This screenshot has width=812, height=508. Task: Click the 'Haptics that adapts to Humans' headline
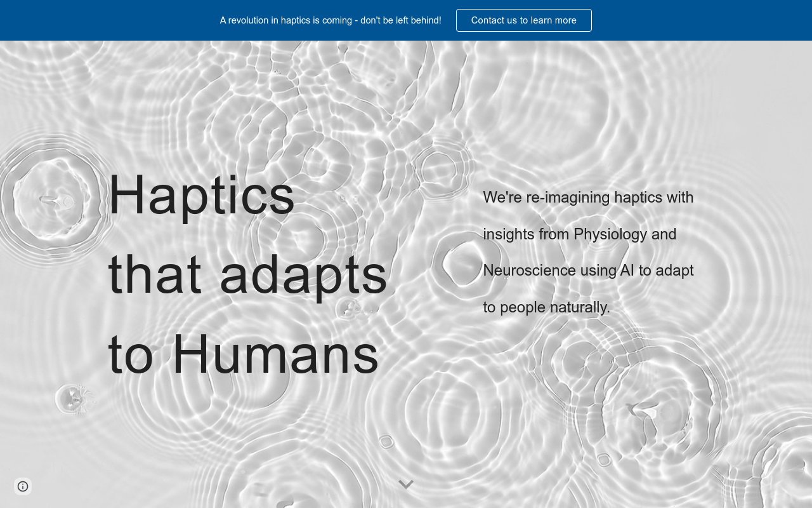pyautogui.click(x=247, y=274)
